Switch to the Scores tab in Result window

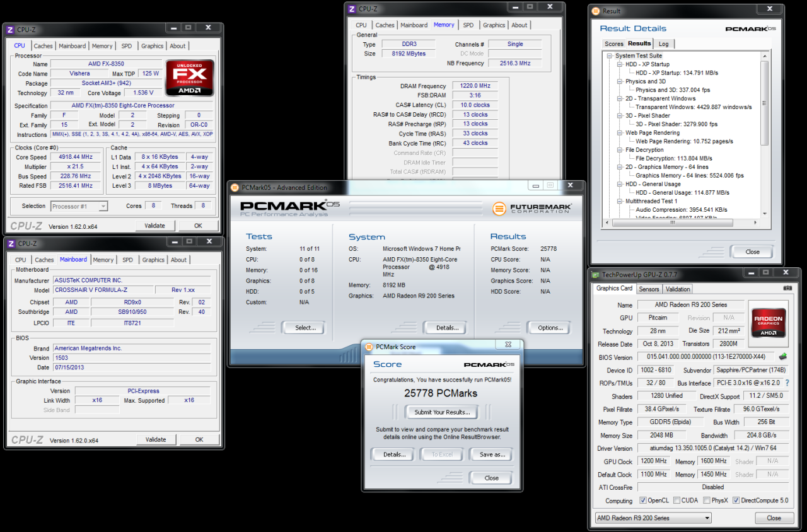pyautogui.click(x=613, y=44)
